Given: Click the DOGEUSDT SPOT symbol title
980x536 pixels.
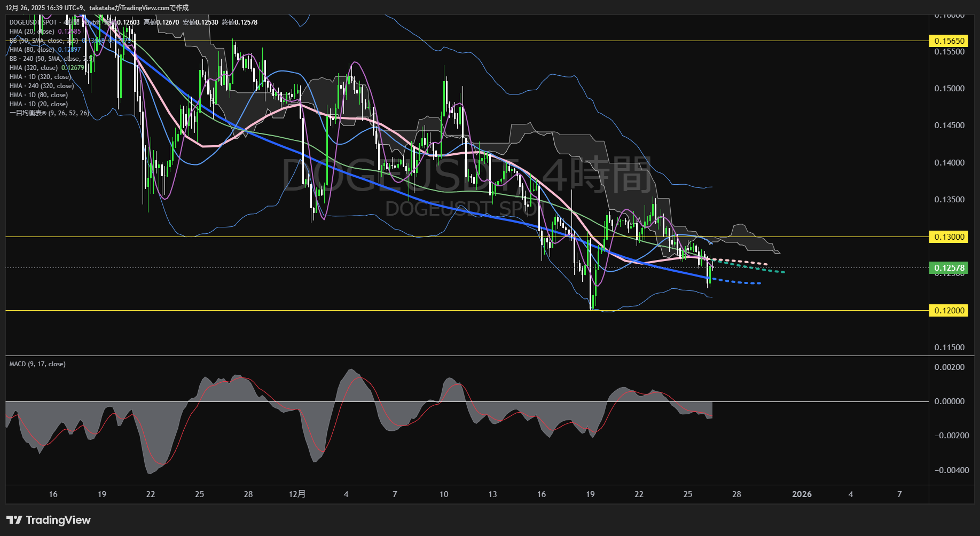Looking at the screenshot, I should tap(33, 22).
